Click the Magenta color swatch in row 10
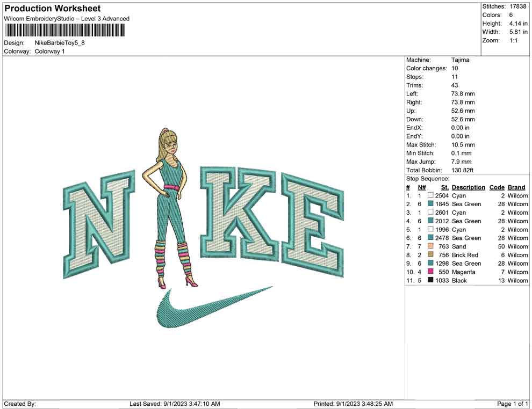532x409 pixels. [x=430, y=272]
